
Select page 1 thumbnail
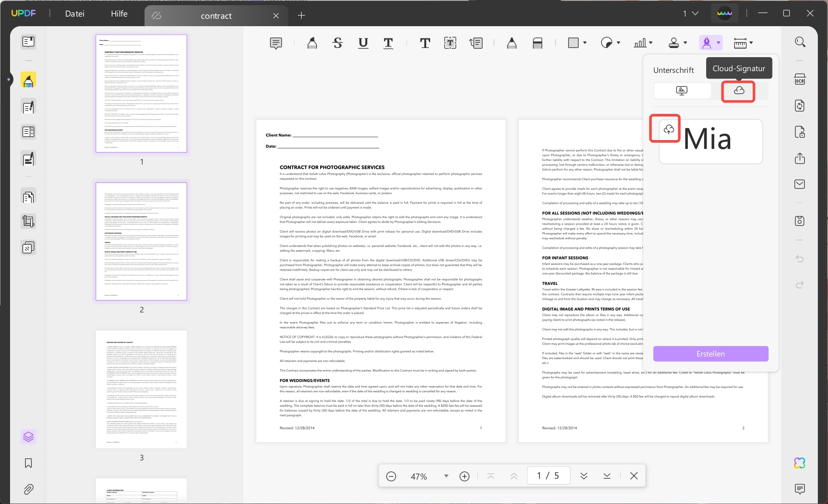(x=141, y=93)
